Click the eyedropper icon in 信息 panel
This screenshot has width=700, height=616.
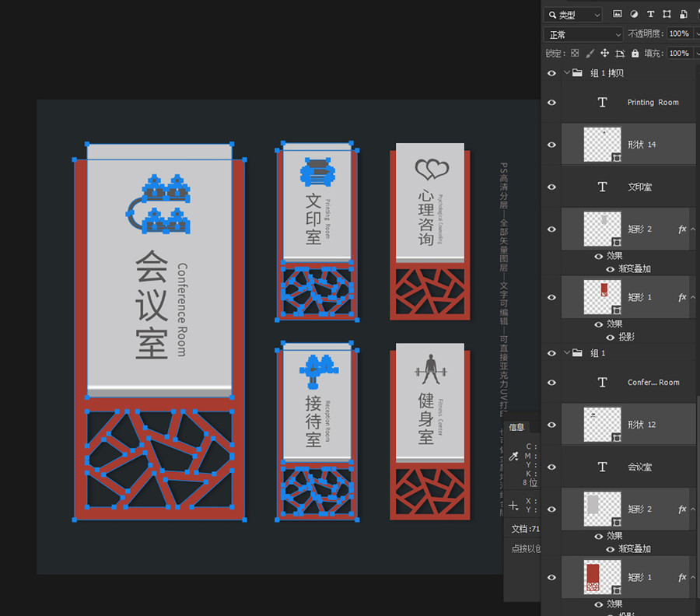(x=514, y=457)
